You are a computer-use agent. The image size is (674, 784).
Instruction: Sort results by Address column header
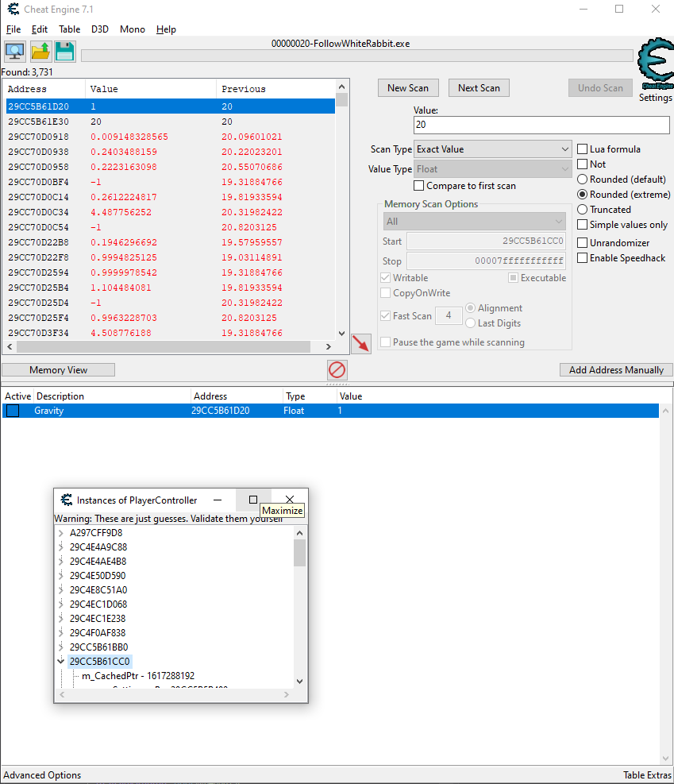coord(44,89)
